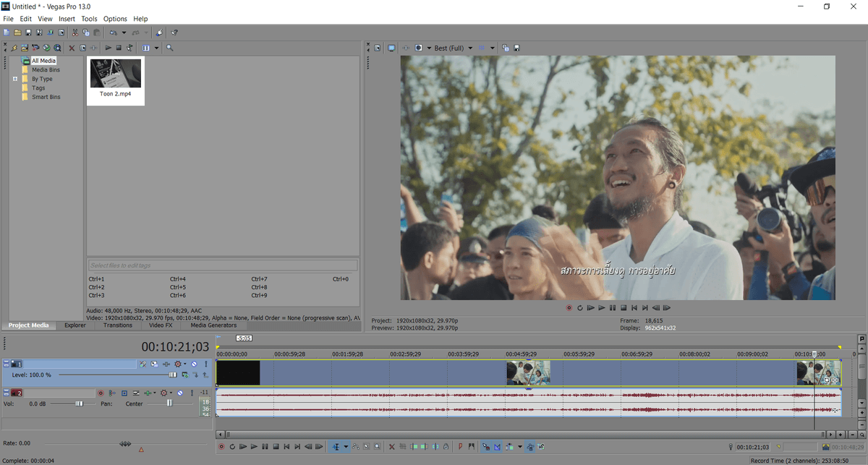Open the Undo history dropdown arrow
The width and height of the screenshot is (868, 465).
coord(124,33)
